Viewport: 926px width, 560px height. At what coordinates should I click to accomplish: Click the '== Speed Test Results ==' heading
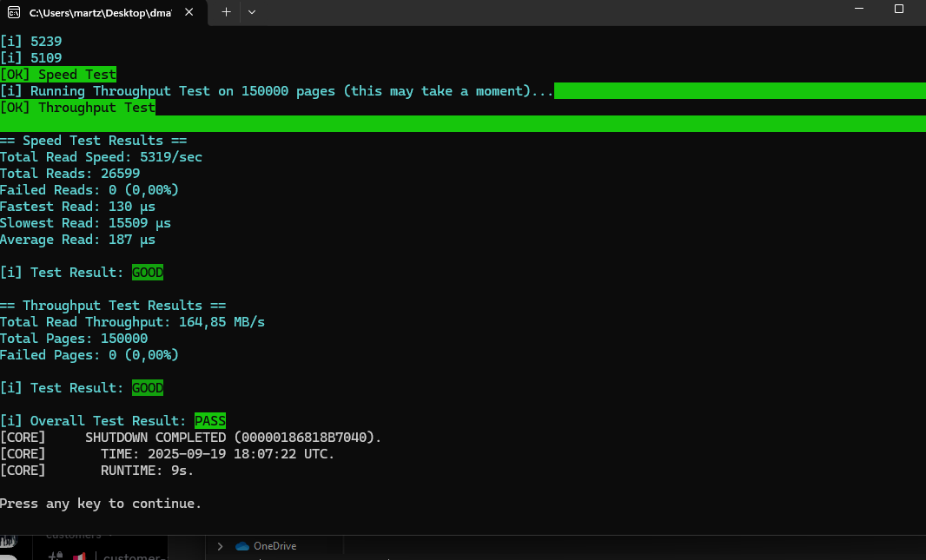(93, 141)
